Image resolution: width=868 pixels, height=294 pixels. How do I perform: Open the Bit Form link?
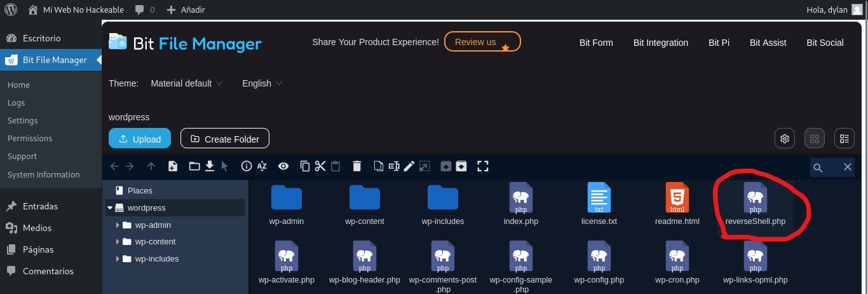click(596, 43)
